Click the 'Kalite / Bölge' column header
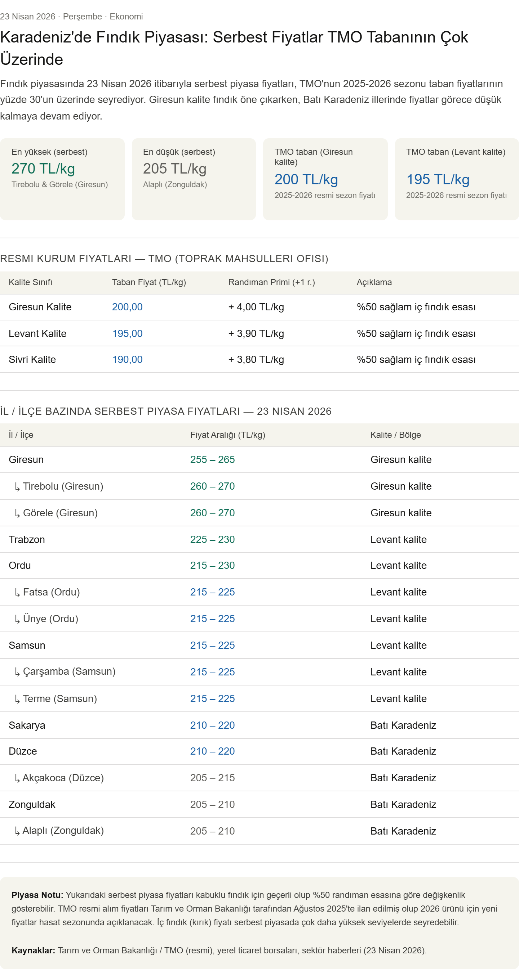 pyautogui.click(x=395, y=435)
